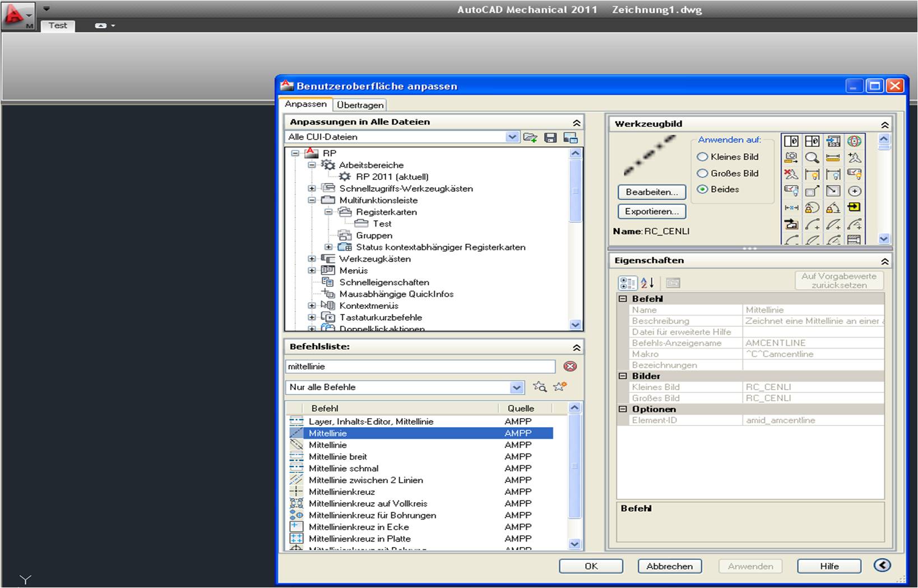The height and width of the screenshot is (588, 918).
Task: Switch to the Übertragen tab
Action: (x=360, y=105)
